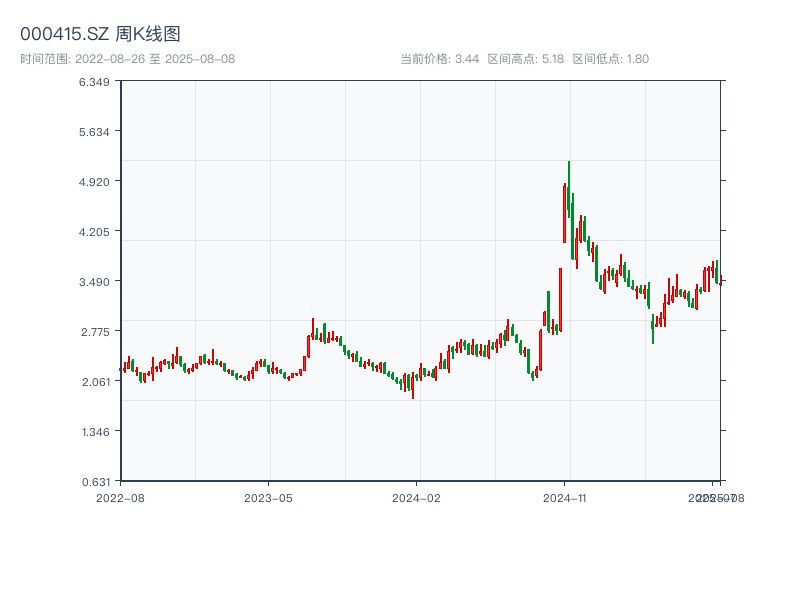Screen dimensions: 800x600
Task: Click the 2024-11 x-axis date label
Action: [565, 497]
